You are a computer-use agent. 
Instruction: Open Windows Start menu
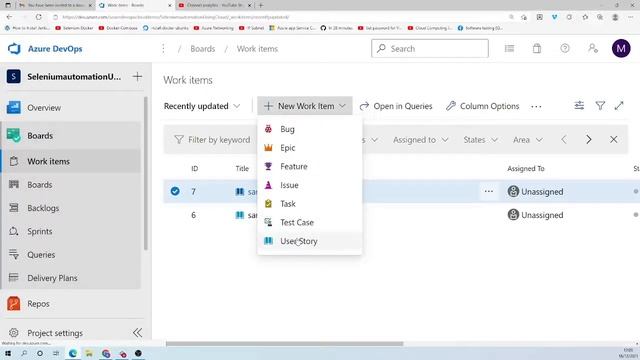pos(8,353)
